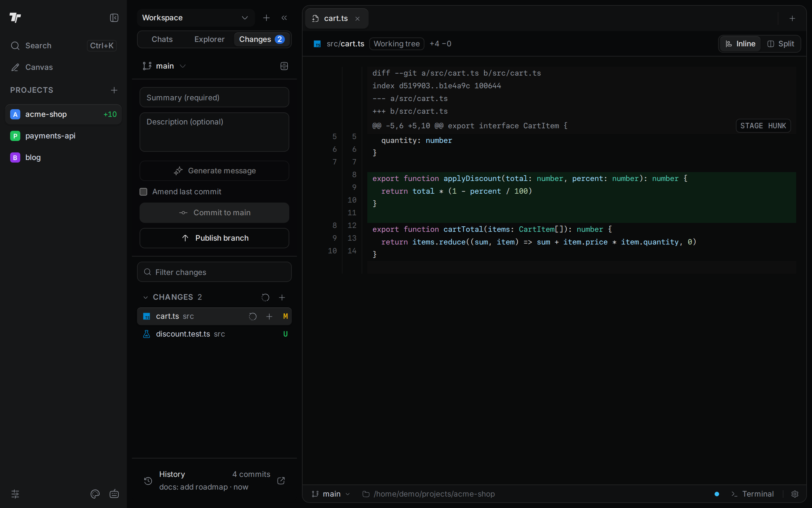Open the theme palette icon
Screen dimensions: 812x508
click(x=95, y=494)
